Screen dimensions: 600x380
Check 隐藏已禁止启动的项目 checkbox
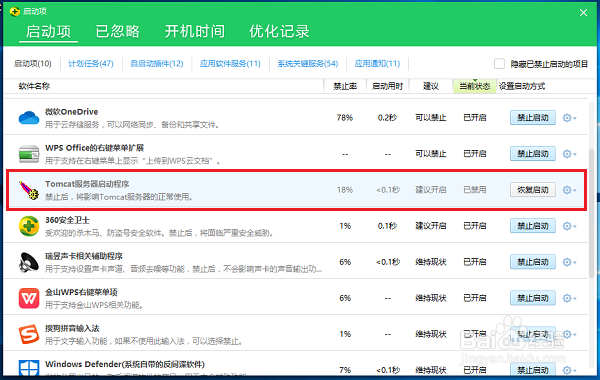pos(499,64)
